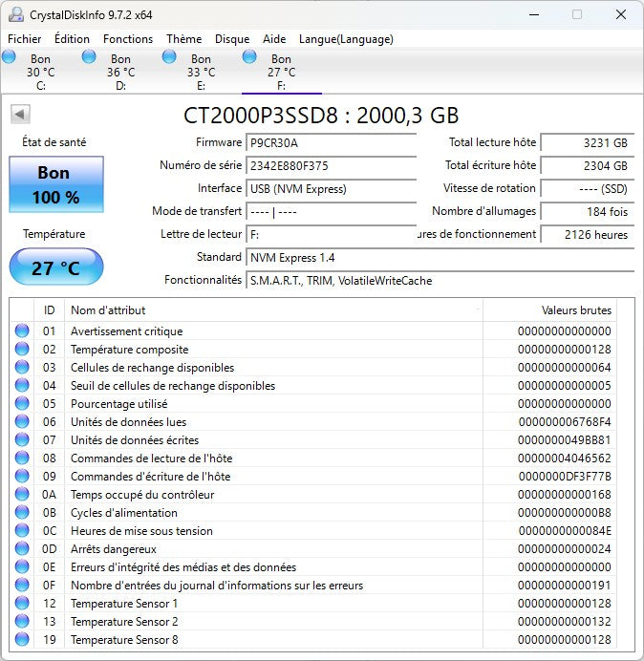Click the Total écriture hôte value 2304 GB
Viewport: 644px width, 661px height.
[x=587, y=165]
